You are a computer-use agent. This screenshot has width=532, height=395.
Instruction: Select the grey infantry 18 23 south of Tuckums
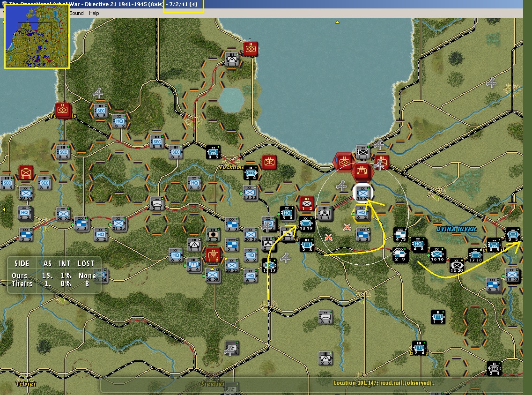pyautogui.click(x=251, y=193)
